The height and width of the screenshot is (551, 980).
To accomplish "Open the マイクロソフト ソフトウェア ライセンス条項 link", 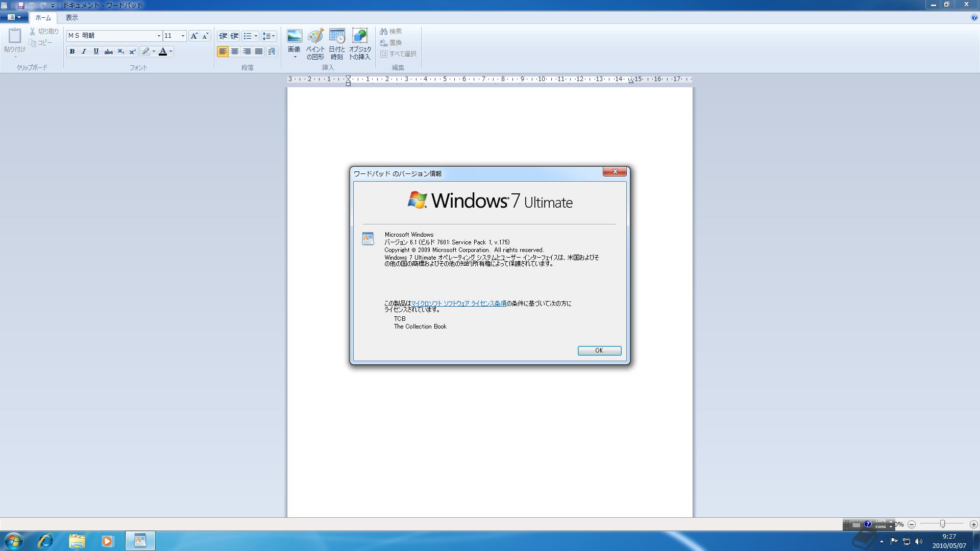I will pyautogui.click(x=458, y=304).
